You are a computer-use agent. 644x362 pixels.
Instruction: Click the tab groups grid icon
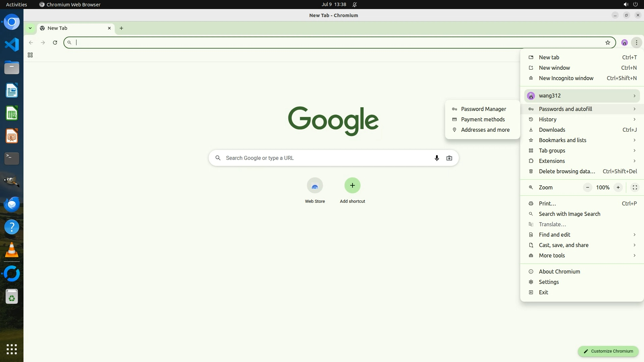30,55
